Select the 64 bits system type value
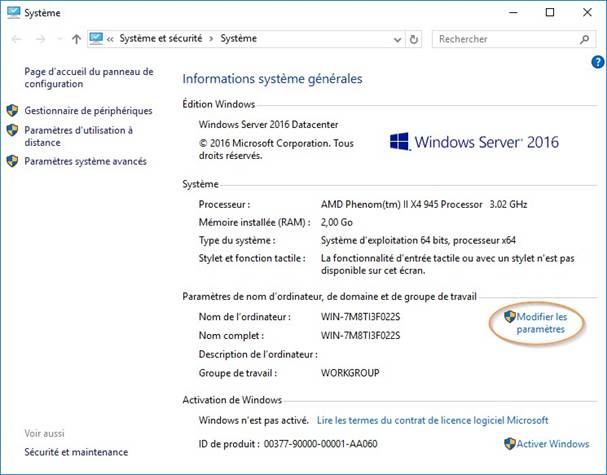Screen dimensions: 607x475 point(418,240)
